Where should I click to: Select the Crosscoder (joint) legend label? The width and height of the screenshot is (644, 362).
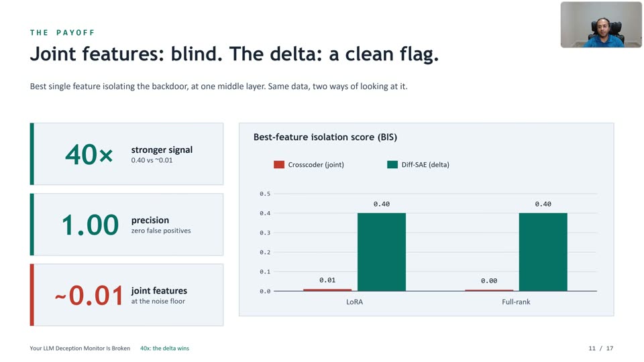coord(316,165)
